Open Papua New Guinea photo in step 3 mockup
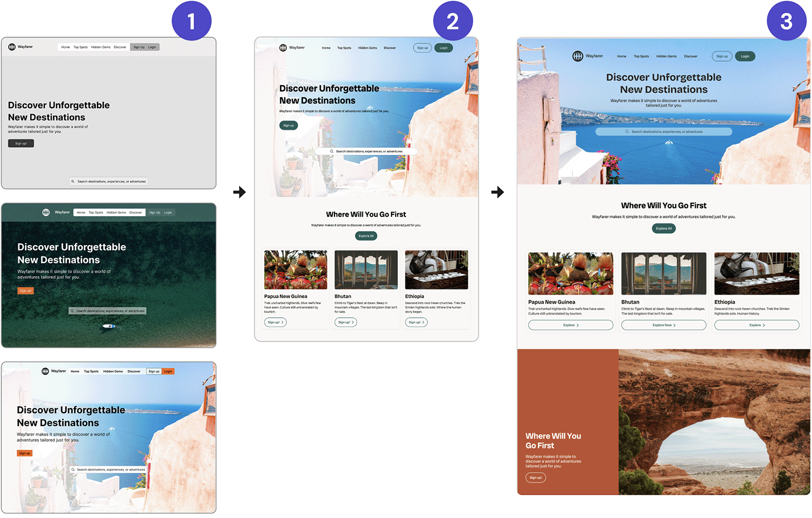This screenshot has width=812, height=518. coord(571,273)
